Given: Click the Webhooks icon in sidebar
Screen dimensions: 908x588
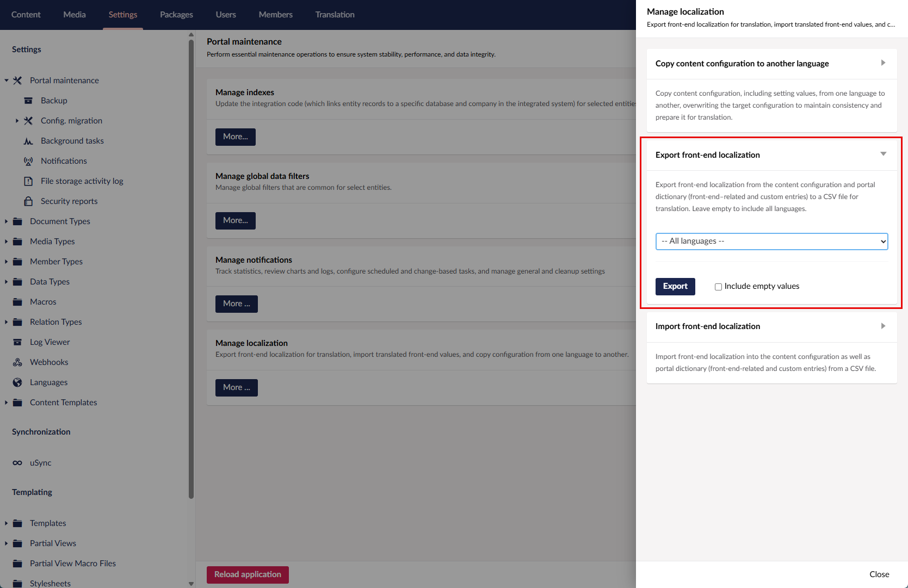Looking at the screenshot, I should click(x=17, y=362).
